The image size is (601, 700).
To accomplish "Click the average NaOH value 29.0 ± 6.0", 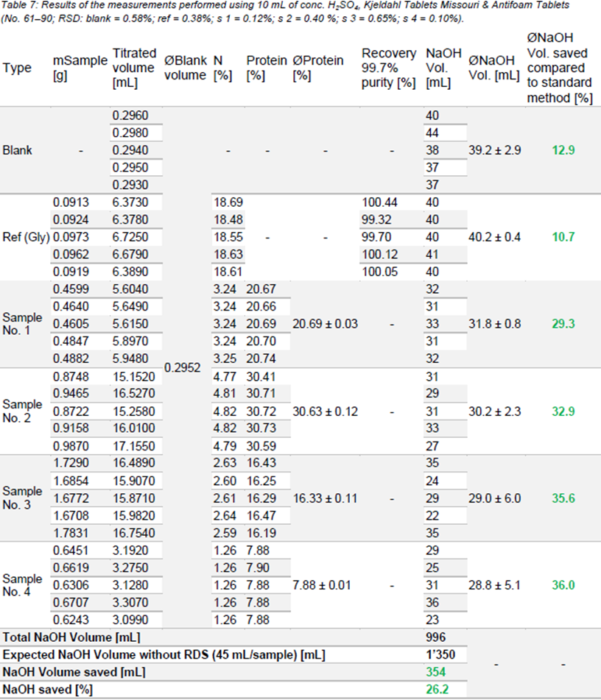I will coord(494,498).
